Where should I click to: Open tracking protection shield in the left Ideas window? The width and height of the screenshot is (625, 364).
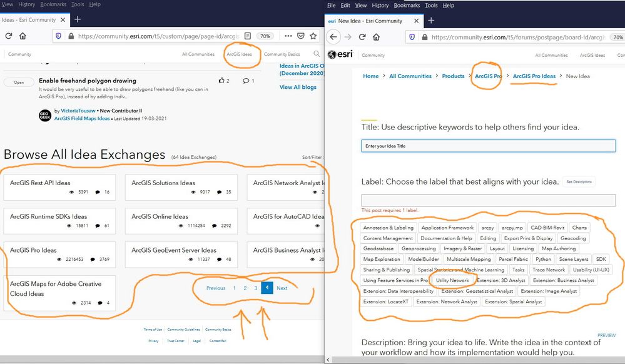point(59,36)
